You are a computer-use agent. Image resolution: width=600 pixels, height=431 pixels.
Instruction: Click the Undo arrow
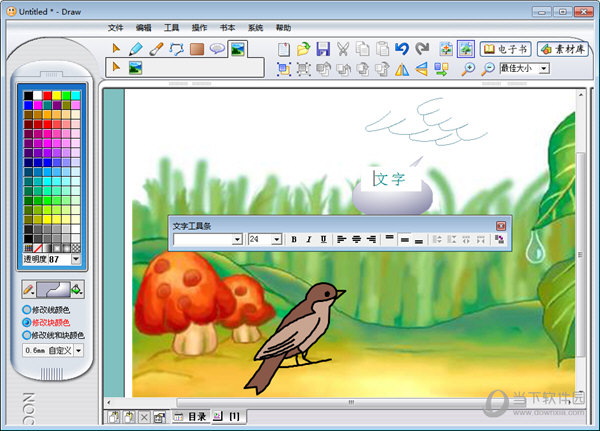click(x=402, y=49)
